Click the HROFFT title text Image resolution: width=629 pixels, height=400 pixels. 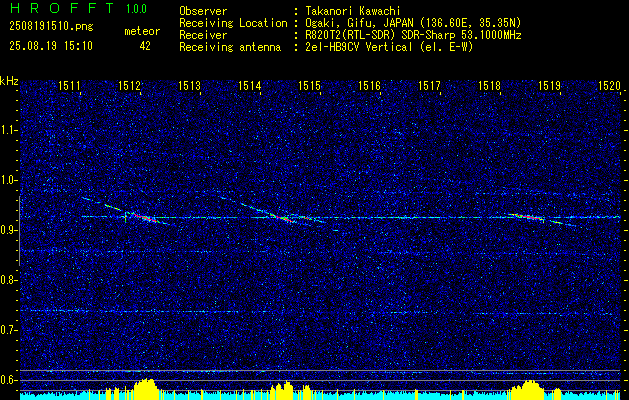tap(61, 8)
